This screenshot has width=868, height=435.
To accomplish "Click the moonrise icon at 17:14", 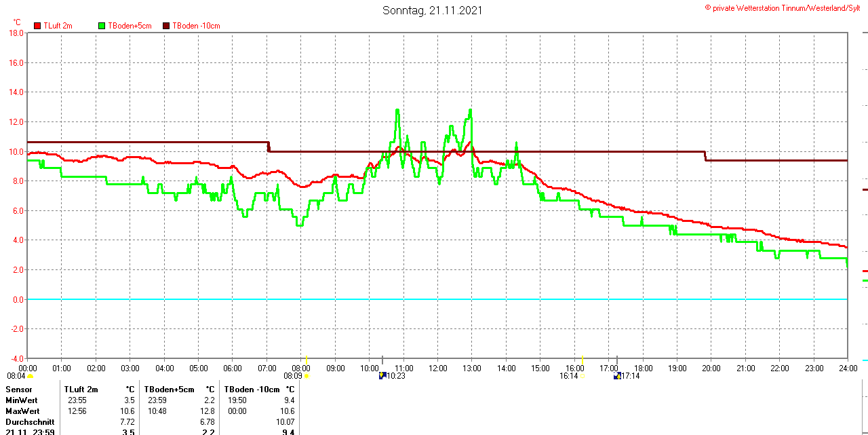I will tap(617, 375).
